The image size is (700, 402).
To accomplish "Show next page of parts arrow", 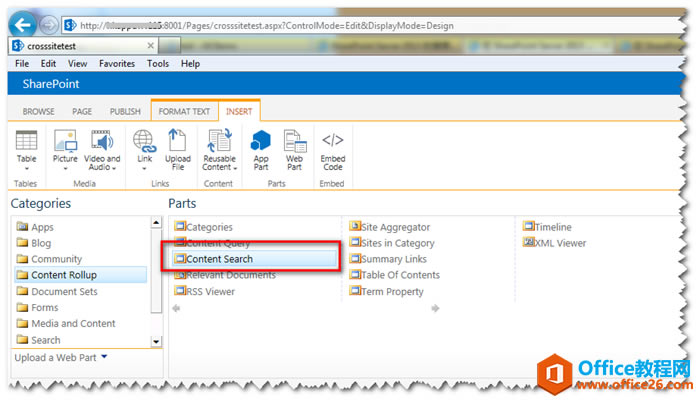I will [435, 308].
